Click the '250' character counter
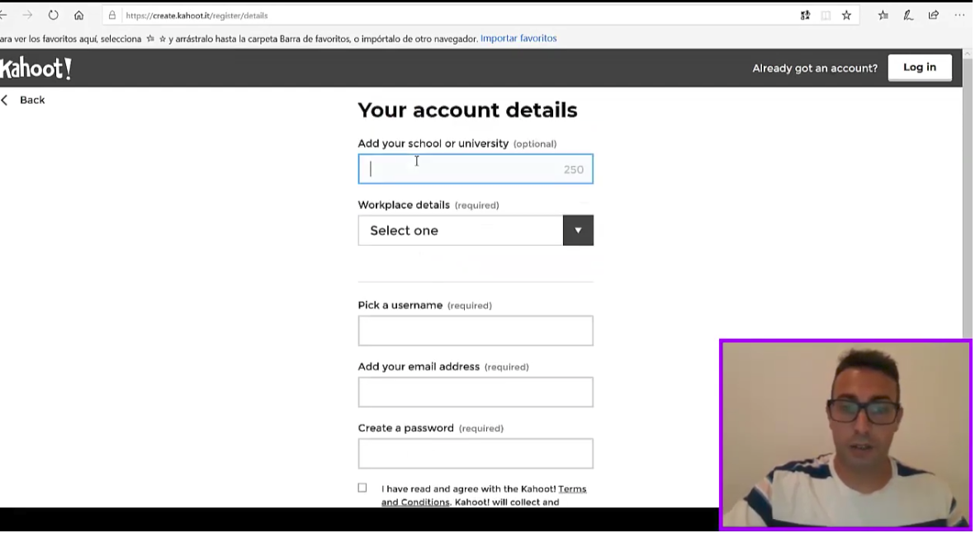 (573, 169)
